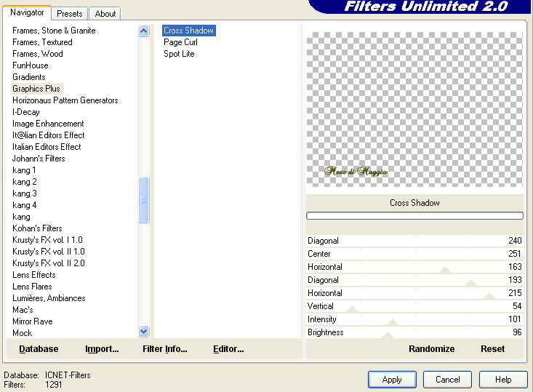Open the Presets tab
The image size is (533, 392).
point(70,14)
